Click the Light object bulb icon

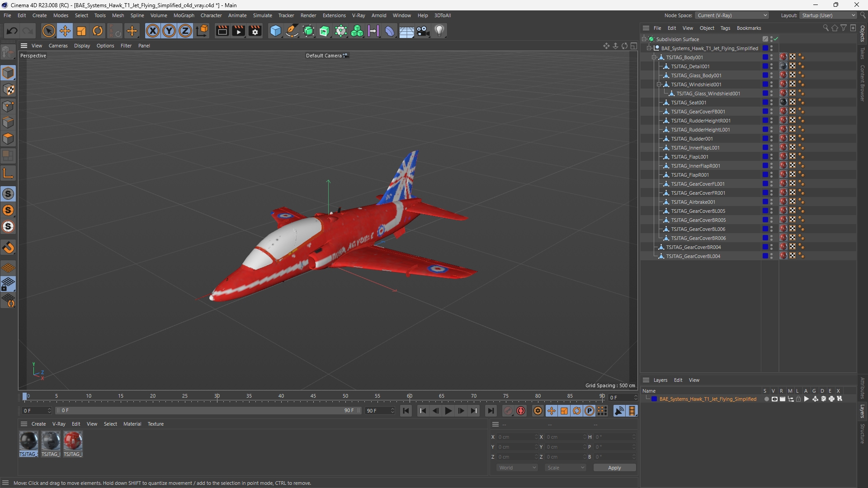(x=439, y=31)
